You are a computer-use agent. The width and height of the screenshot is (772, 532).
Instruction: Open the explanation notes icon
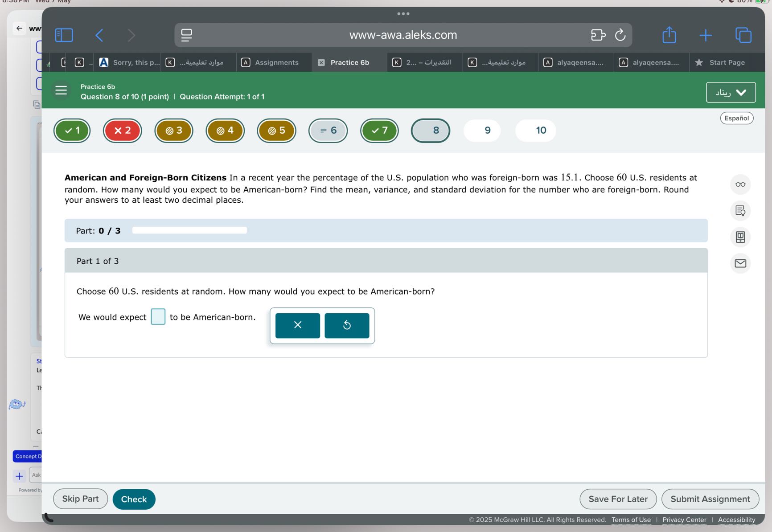tap(740, 211)
